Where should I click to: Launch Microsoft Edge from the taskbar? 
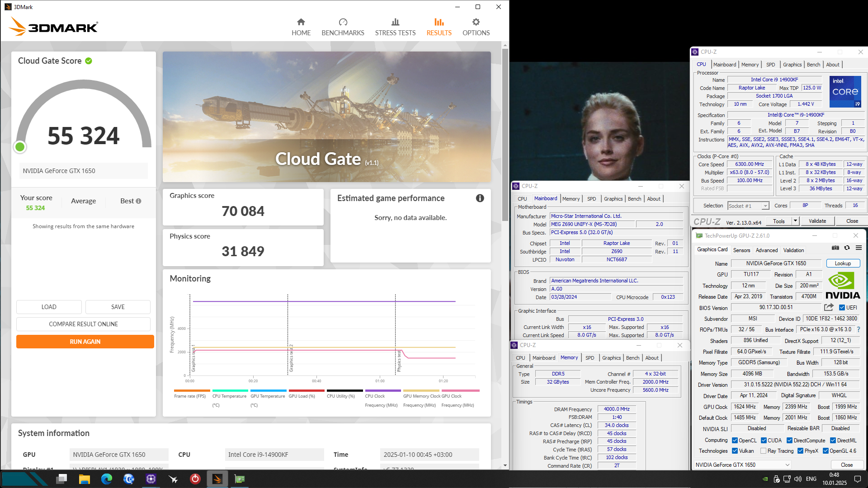107,479
